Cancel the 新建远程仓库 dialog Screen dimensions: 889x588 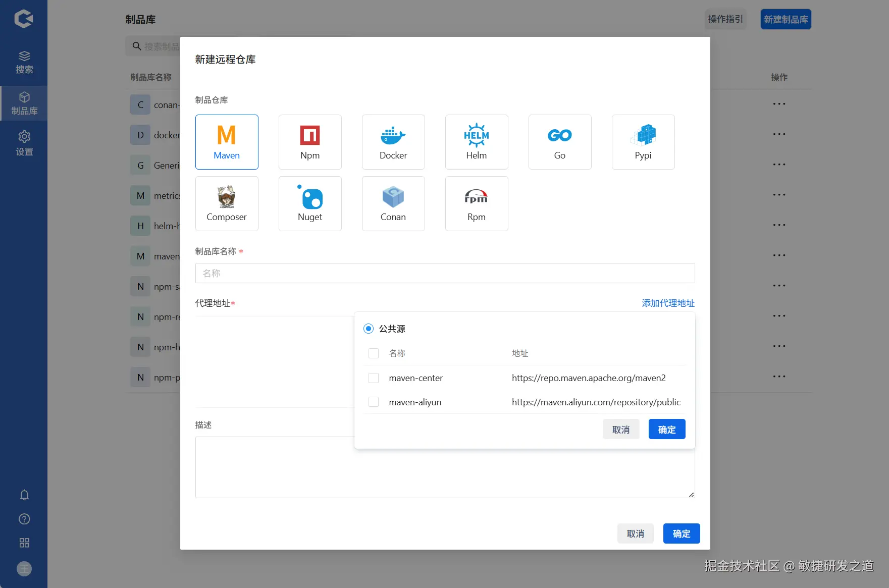[636, 533]
